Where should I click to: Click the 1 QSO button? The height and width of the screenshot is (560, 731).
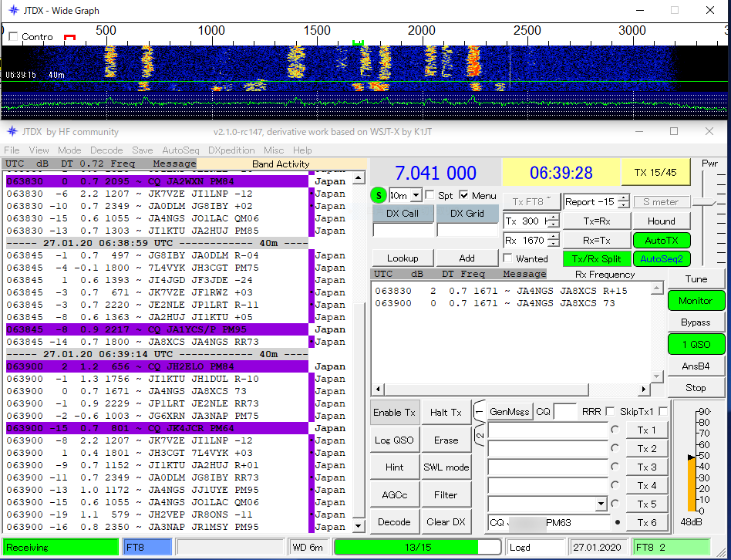pos(696,344)
